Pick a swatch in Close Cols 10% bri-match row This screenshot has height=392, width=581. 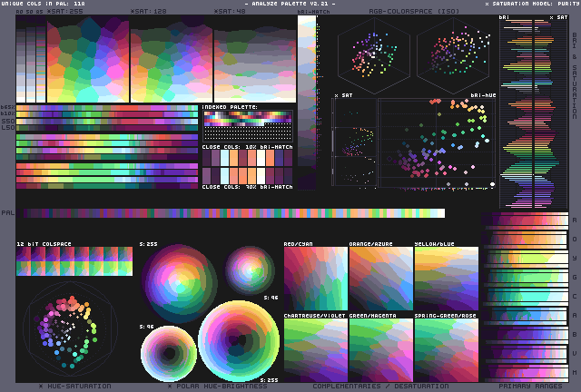(247, 157)
